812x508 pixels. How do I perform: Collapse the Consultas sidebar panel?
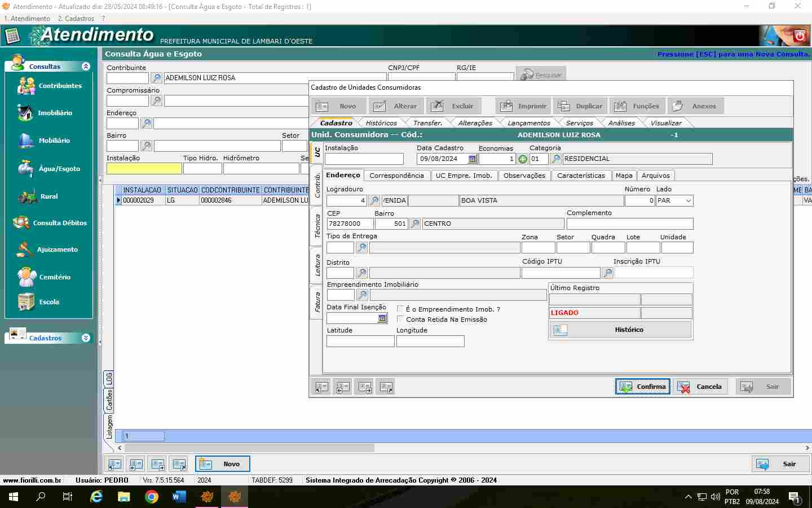tap(86, 67)
